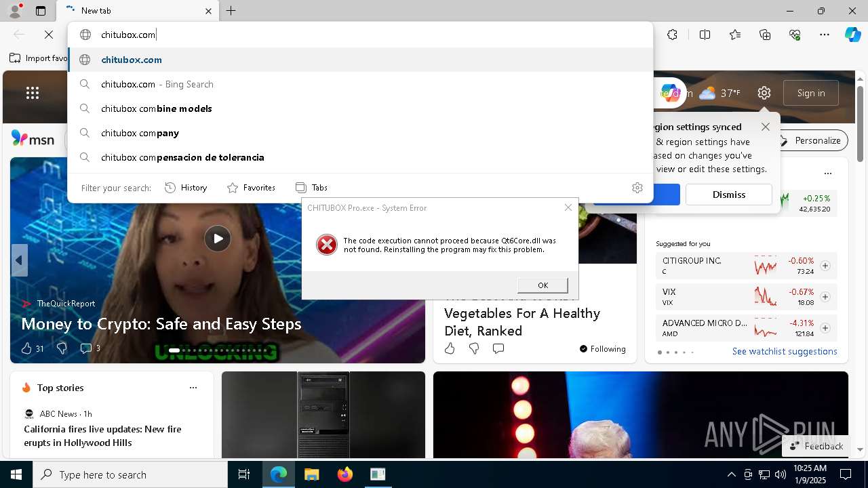Open Edge Settings and more menu

825,35
